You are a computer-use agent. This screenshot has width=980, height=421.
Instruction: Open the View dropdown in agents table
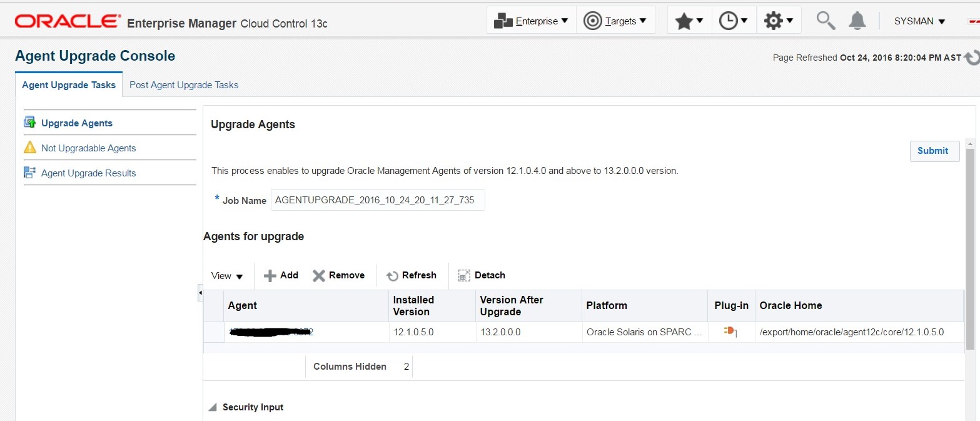(227, 276)
